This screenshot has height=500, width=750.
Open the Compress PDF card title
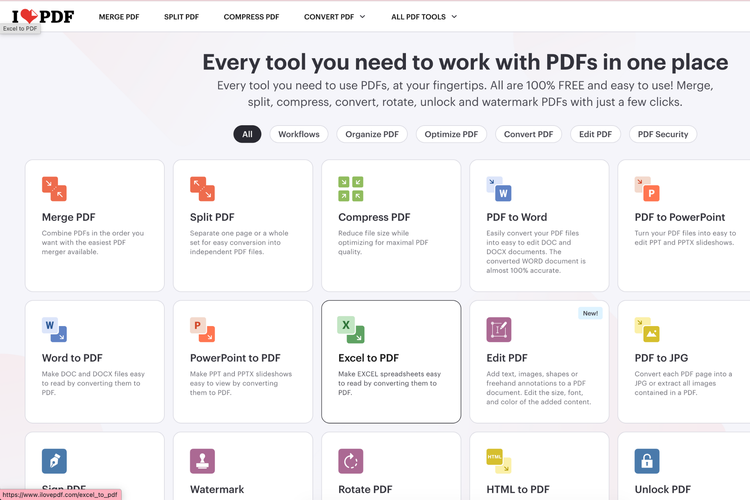[374, 217]
